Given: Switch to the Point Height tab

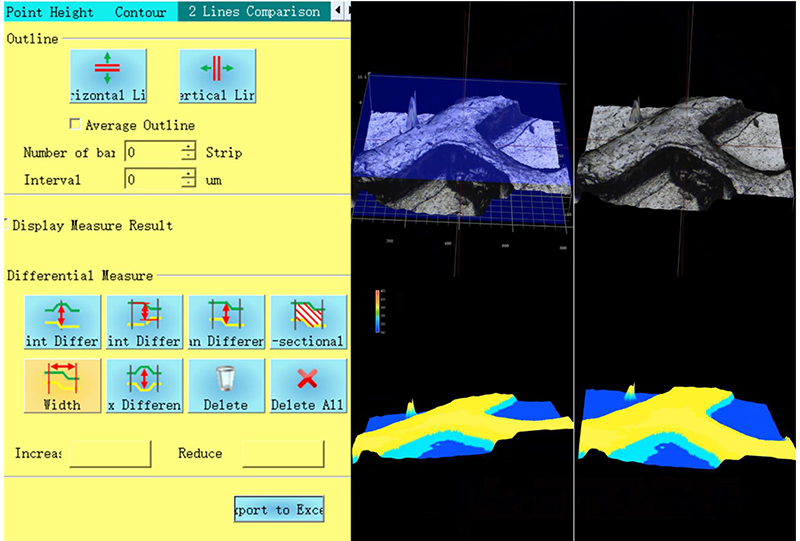Looking at the screenshot, I should pos(49,12).
